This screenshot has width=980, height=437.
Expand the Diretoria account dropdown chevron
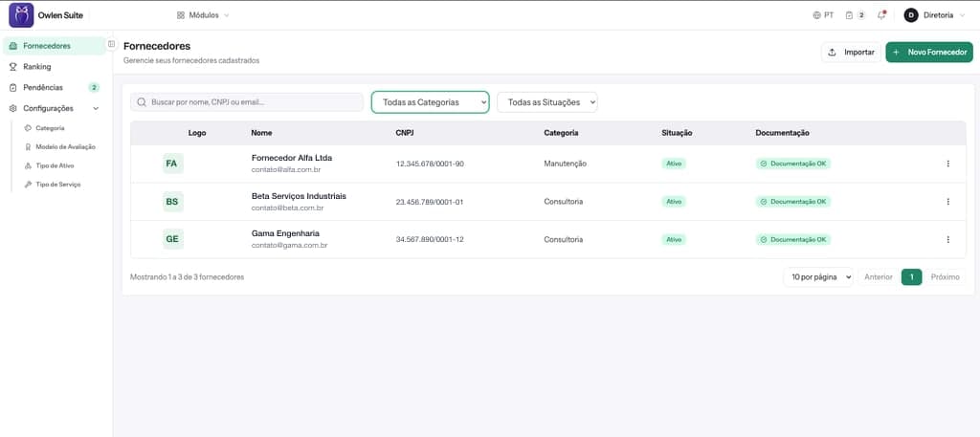point(962,15)
